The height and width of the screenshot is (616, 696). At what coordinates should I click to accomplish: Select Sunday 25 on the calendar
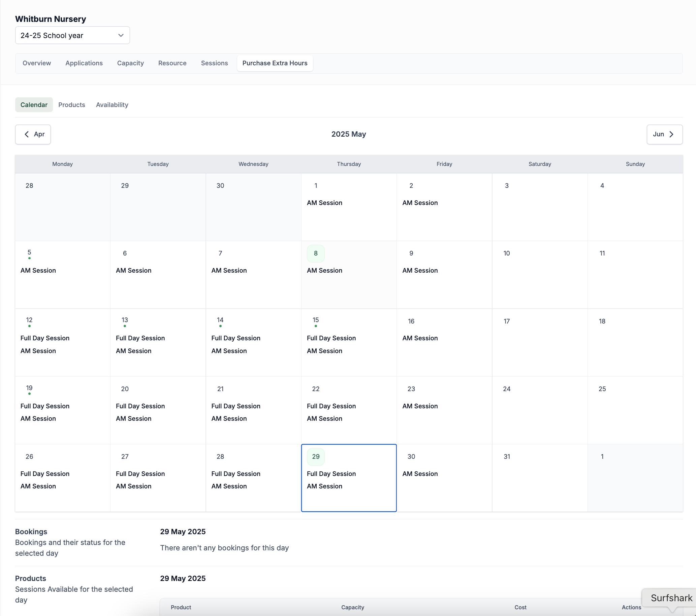point(602,389)
